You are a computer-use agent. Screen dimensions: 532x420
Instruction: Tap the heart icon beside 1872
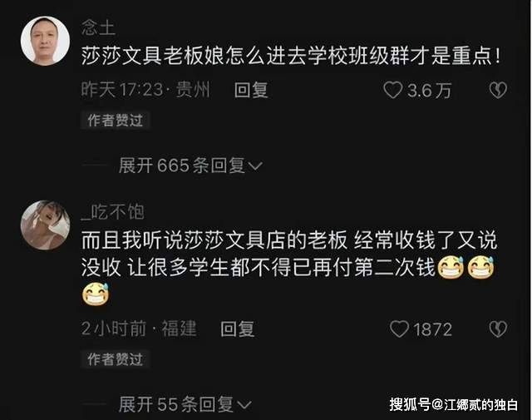coord(399,329)
